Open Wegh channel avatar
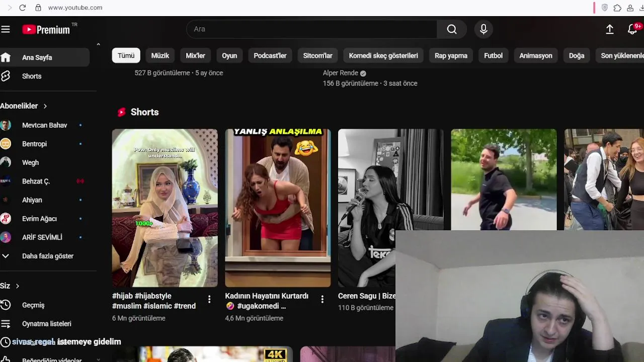Viewport: 644px width, 362px height. (6, 162)
